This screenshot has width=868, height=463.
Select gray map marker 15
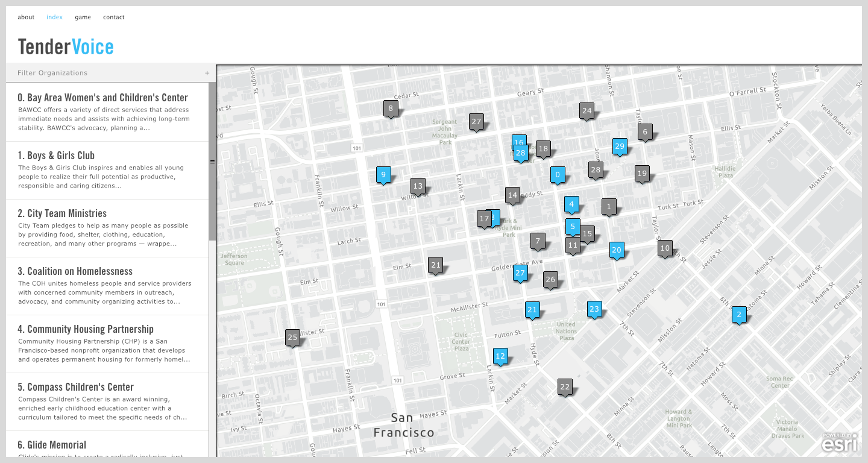588,234
